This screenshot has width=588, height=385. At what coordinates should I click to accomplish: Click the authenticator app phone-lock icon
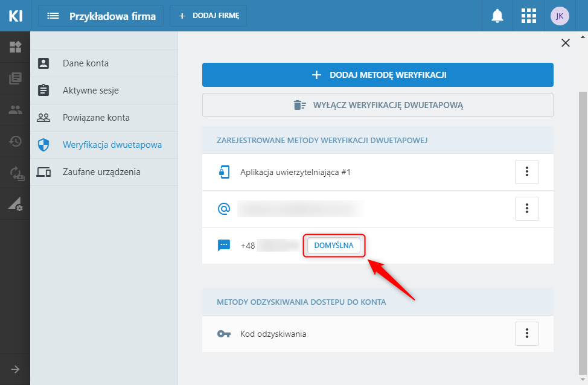click(x=224, y=172)
